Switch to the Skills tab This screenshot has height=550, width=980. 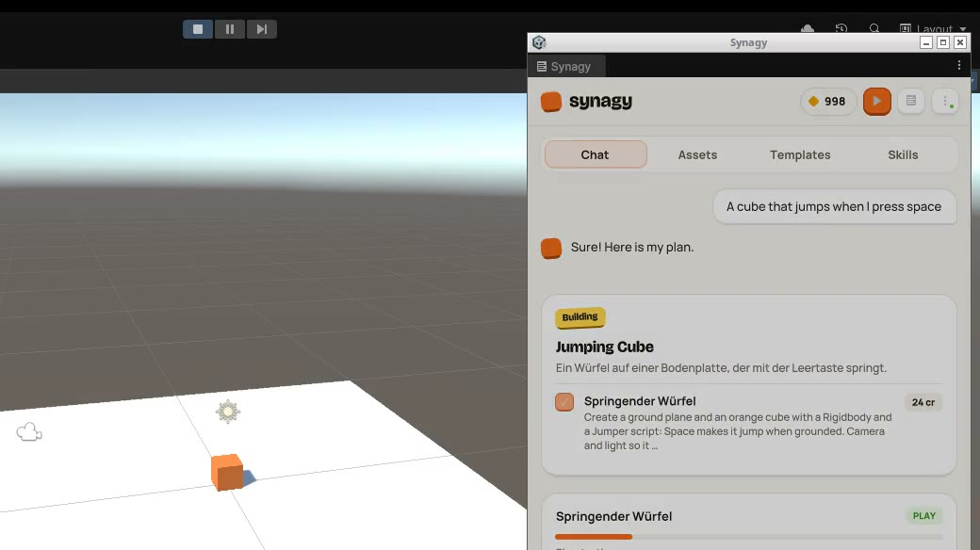903,154
